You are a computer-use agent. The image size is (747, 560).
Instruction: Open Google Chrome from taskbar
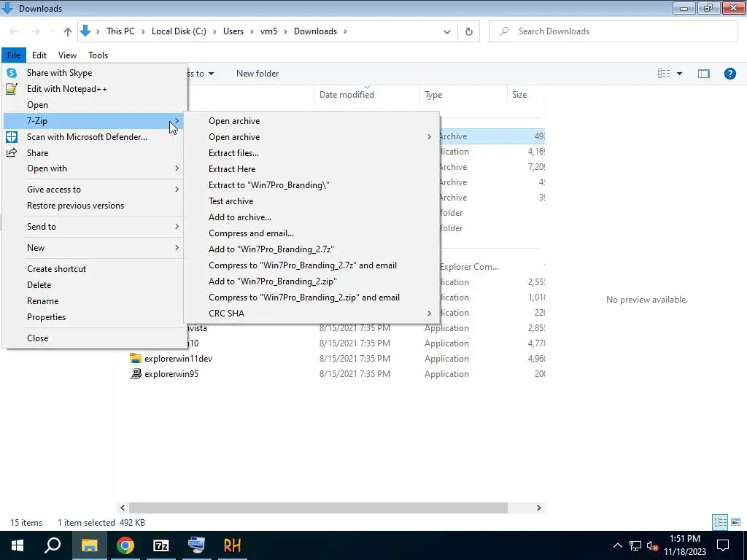(x=125, y=545)
